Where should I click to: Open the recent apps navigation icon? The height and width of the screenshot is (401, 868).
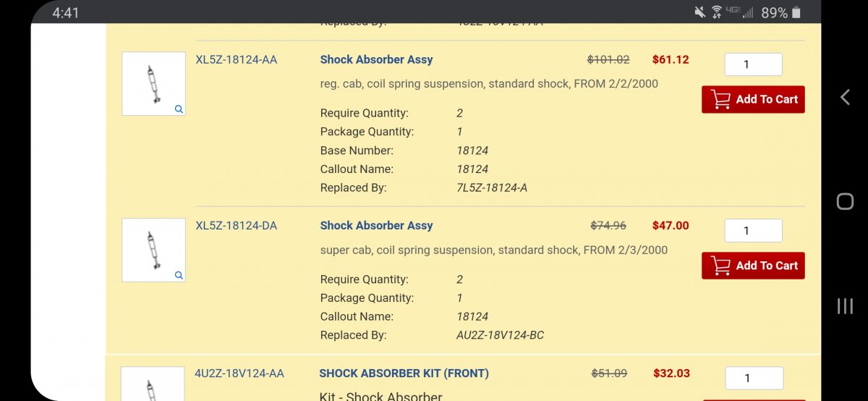845,306
